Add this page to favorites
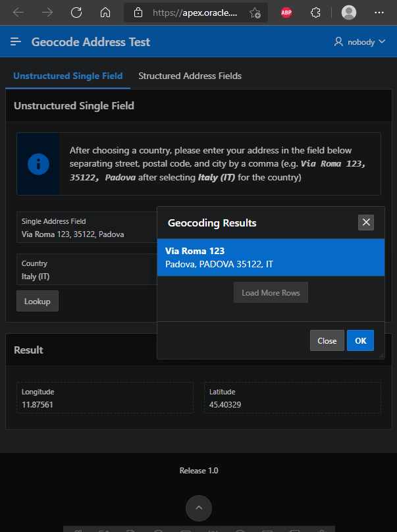The image size is (397, 532). [254, 12]
